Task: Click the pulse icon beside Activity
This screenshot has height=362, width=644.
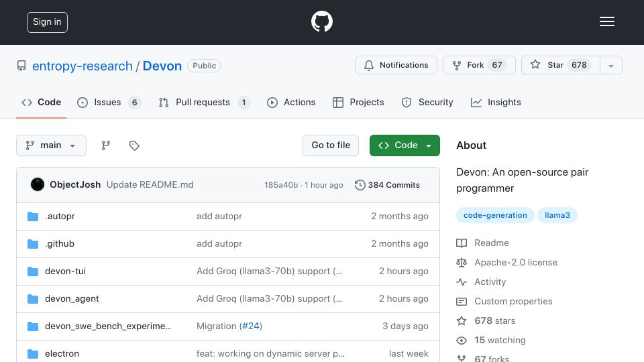Action: (462, 282)
